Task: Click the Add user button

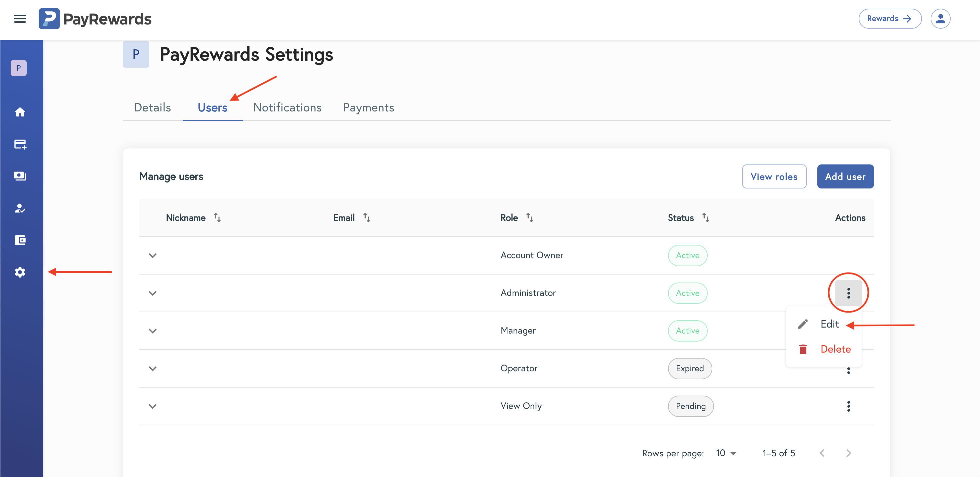Action: point(845,177)
